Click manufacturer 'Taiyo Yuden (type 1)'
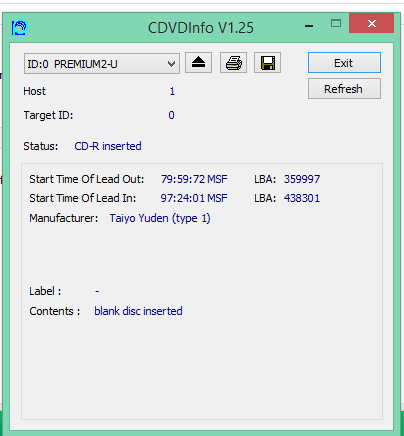 160,218
